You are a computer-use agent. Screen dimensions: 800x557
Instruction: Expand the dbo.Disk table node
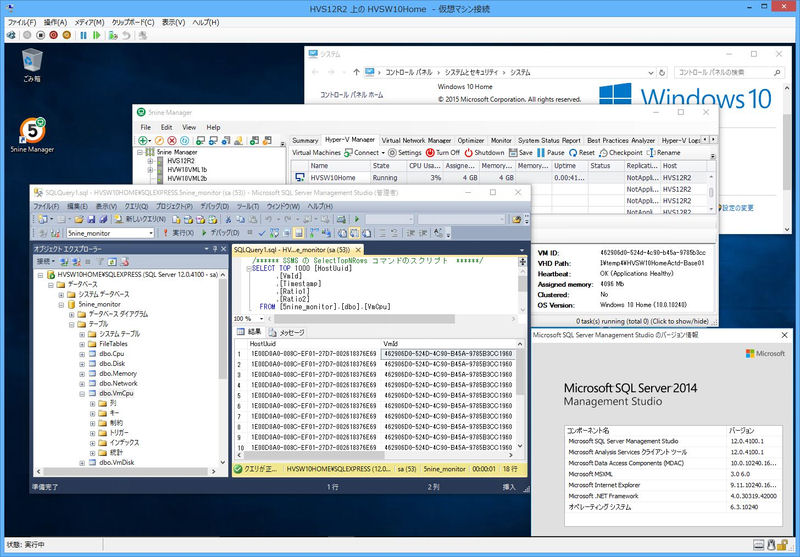click(82, 364)
